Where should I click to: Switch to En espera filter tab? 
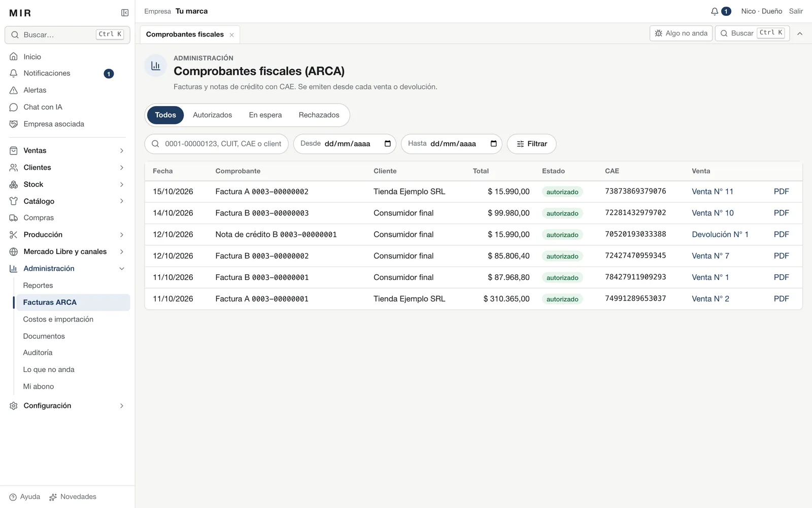click(x=265, y=115)
